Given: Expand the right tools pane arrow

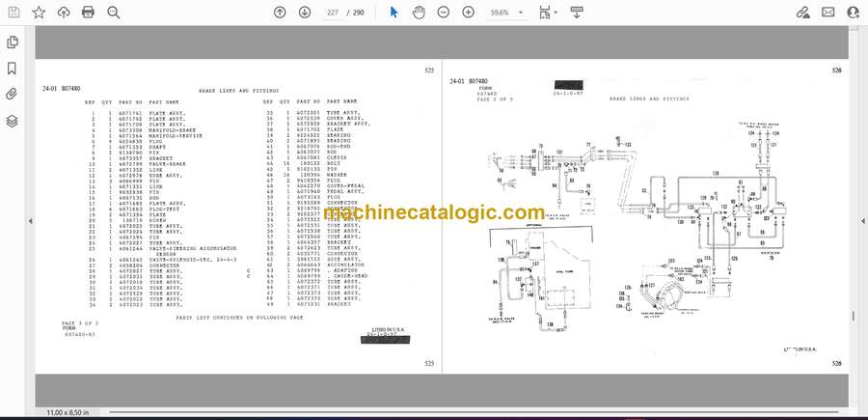Looking at the screenshot, I should pyautogui.click(x=862, y=220).
